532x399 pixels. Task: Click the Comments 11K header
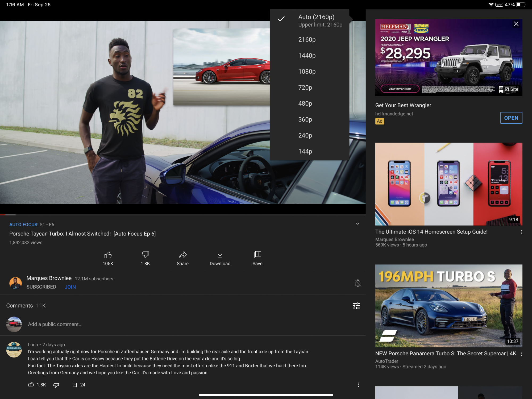[x=26, y=306]
